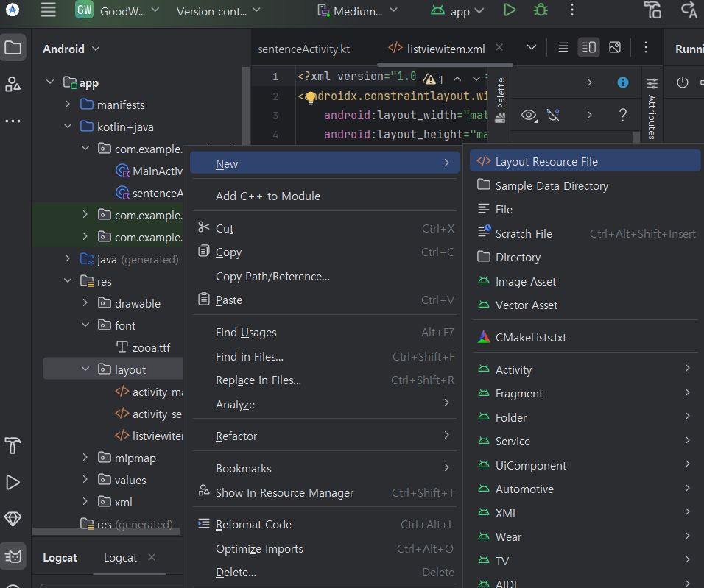Click the translate icon at top right
This screenshot has width=704, height=588.
point(689,10)
